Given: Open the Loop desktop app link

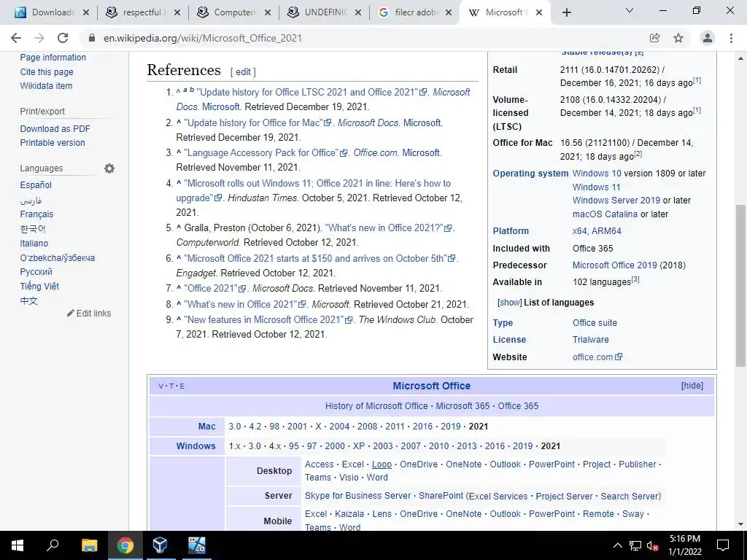Looking at the screenshot, I should point(382,464).
